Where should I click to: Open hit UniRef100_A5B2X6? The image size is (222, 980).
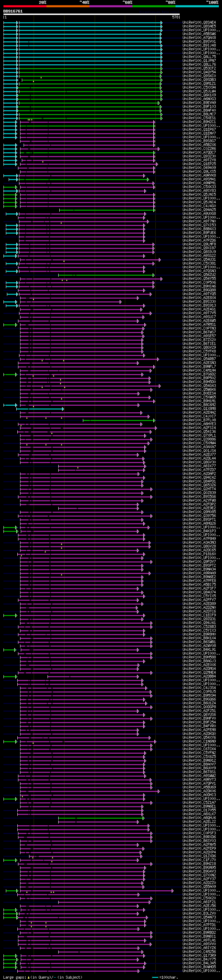199,145
